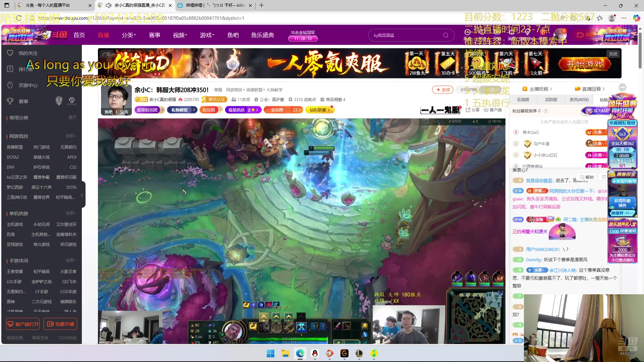Click the 解锁 unlock chat button
644x362 pixels.
(587, 177)
